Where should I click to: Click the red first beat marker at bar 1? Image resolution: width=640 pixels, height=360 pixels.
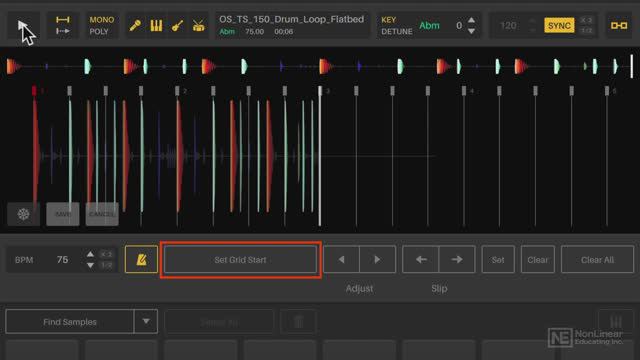pos(34,91)
